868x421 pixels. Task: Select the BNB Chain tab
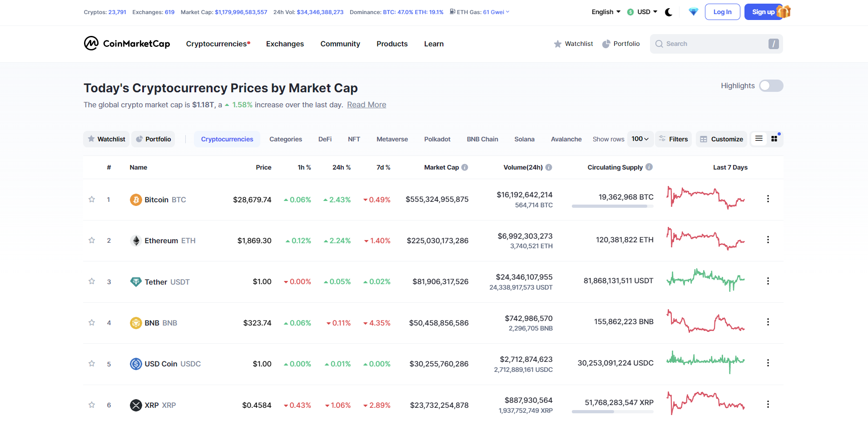tap(482, 139)
